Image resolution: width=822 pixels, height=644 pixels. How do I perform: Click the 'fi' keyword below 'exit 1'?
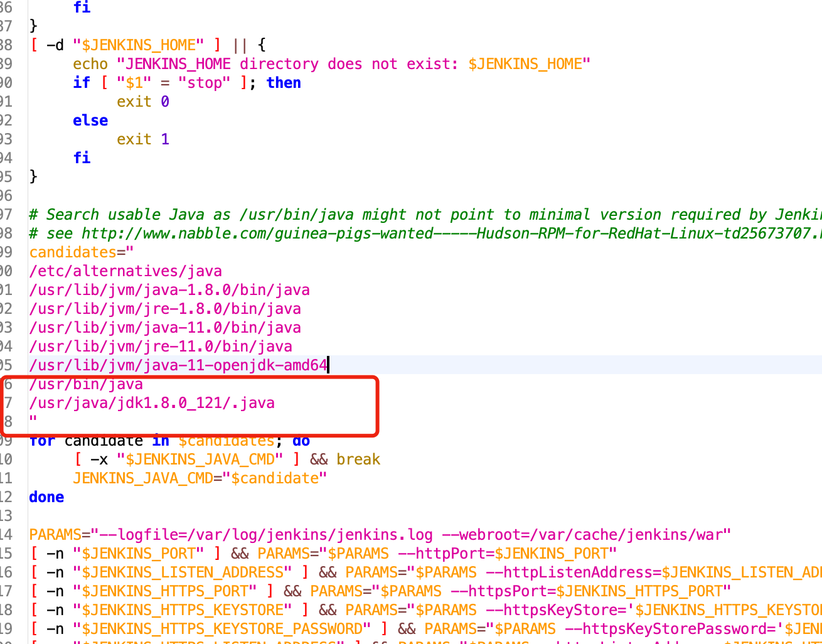pyautogui.click(x=82, y=158)
